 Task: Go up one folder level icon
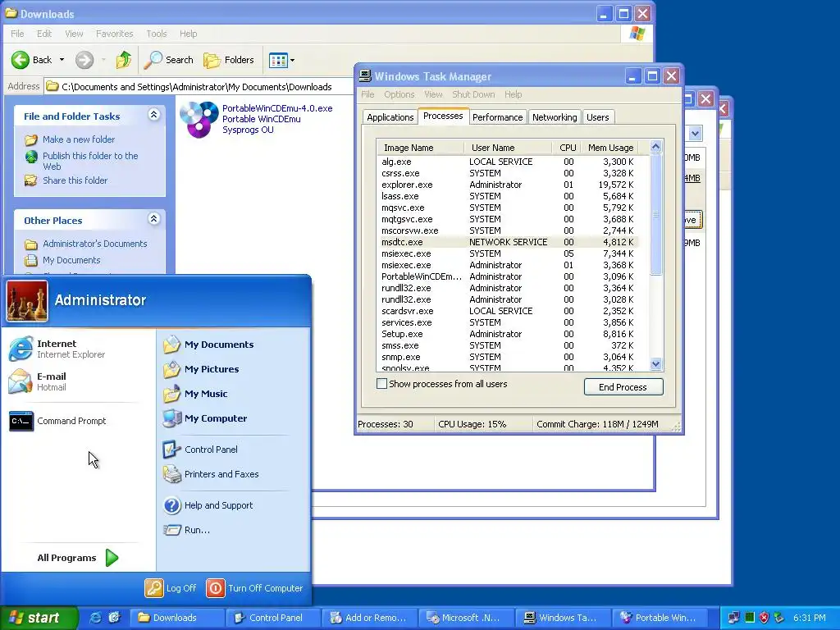coord(124,60)
